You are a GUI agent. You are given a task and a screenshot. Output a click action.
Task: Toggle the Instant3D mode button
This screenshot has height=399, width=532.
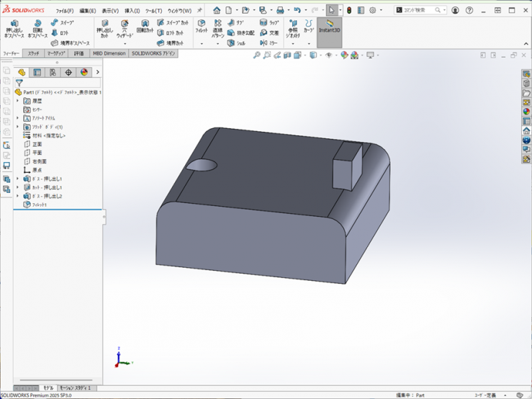(x=329, y=29)
